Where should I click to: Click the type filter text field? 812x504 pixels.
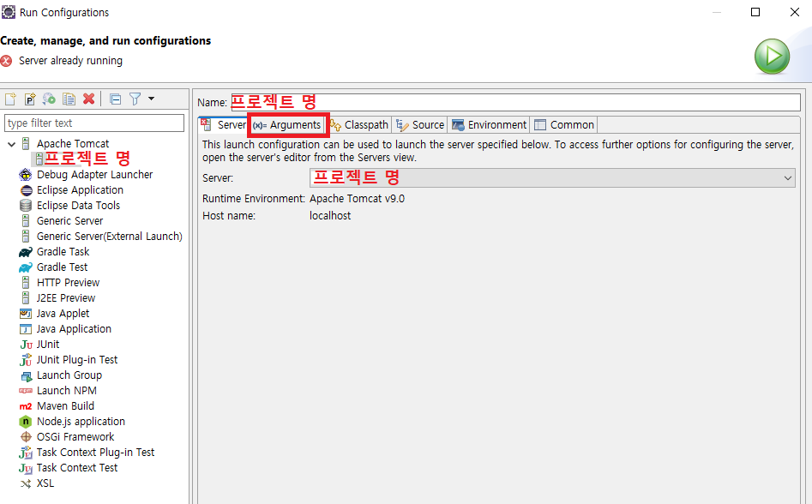click(x=94, y=123)
